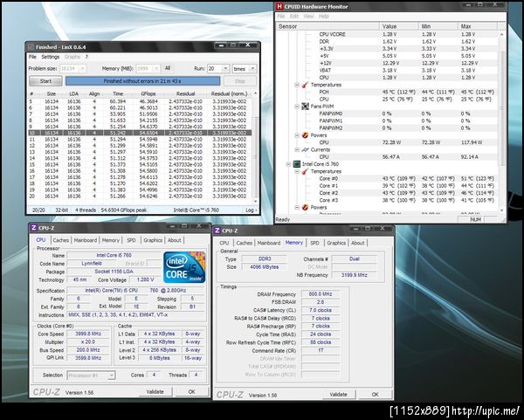Screen dimensions: 524x420
Task: Click the Core Voltage 1.280 V value
Action: click(x=145, y=279)
